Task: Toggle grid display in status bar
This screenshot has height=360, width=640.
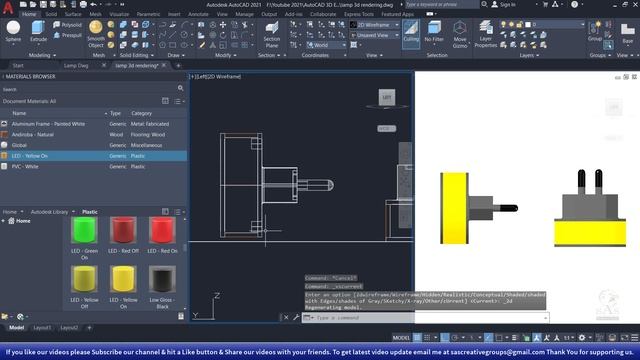Action: click(417, 338)
